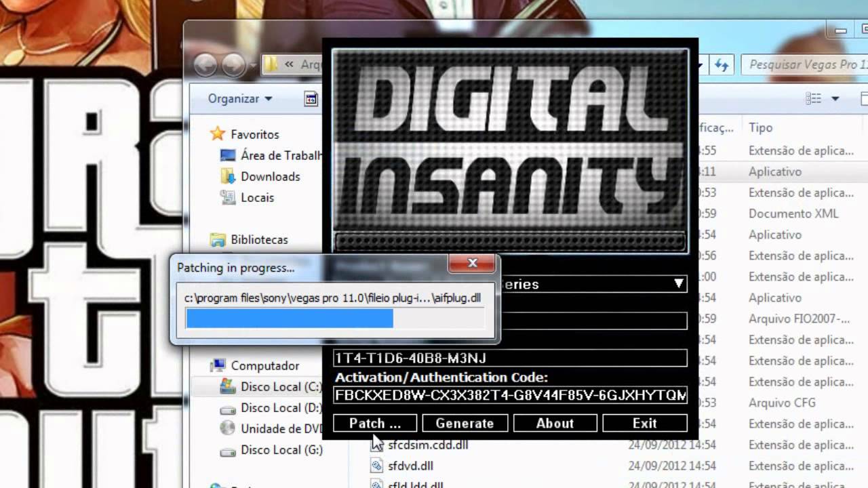This screenshot has width=868, height=488.
Task: Select Downloads in the navigation pane
Action: 270,176
